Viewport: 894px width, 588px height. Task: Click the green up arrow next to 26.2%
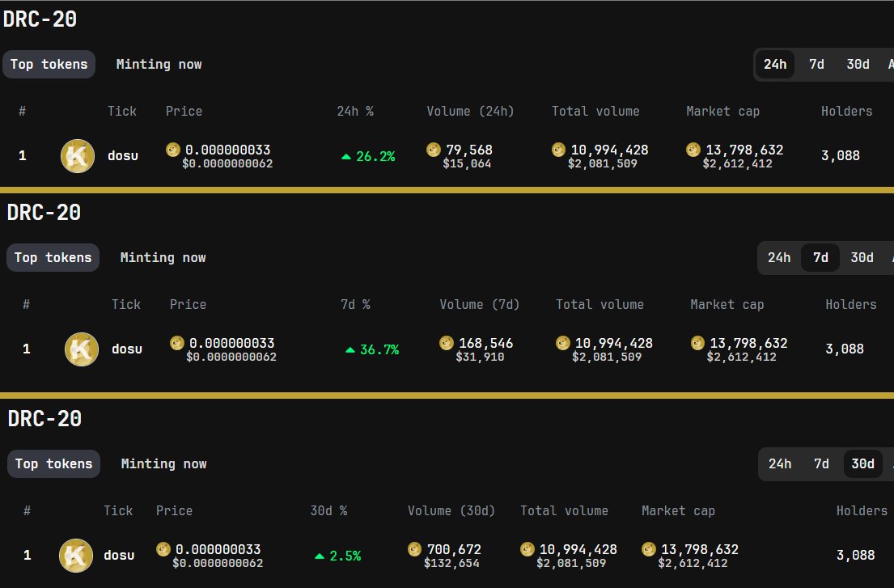(x=346, y=157)
